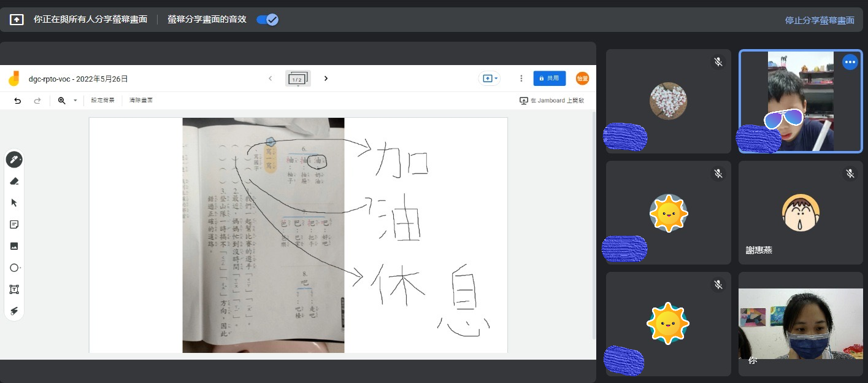868x383 pixels.
Task: Add a text box with the text tool
Action: [x=14, y=289]
